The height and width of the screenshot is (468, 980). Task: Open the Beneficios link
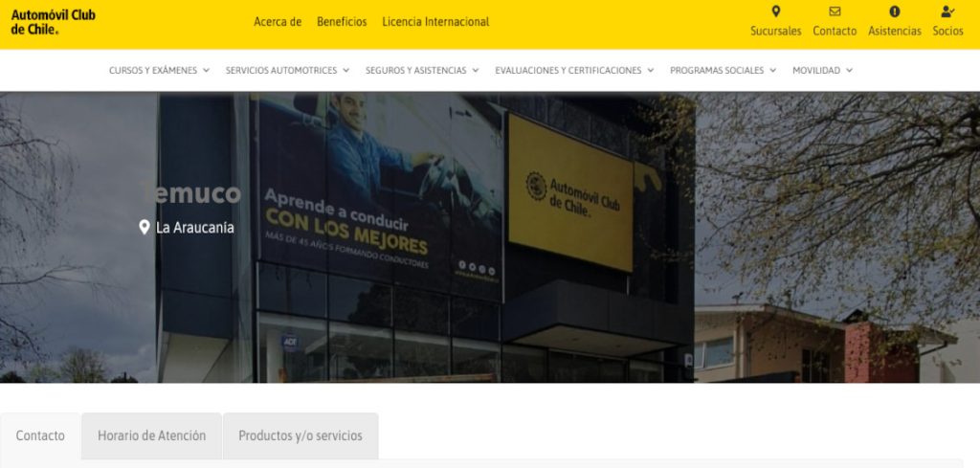[x=342, y=22]
